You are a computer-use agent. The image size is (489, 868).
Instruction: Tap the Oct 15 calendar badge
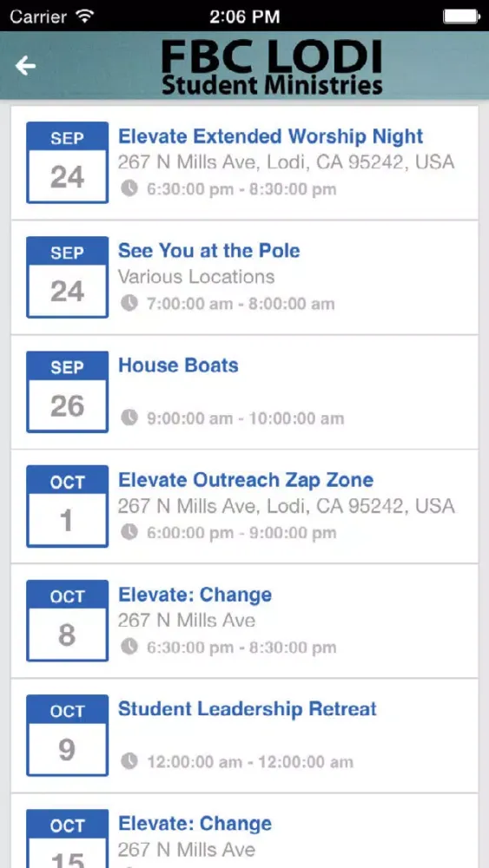pyautogui.click(x=67, y=838)
